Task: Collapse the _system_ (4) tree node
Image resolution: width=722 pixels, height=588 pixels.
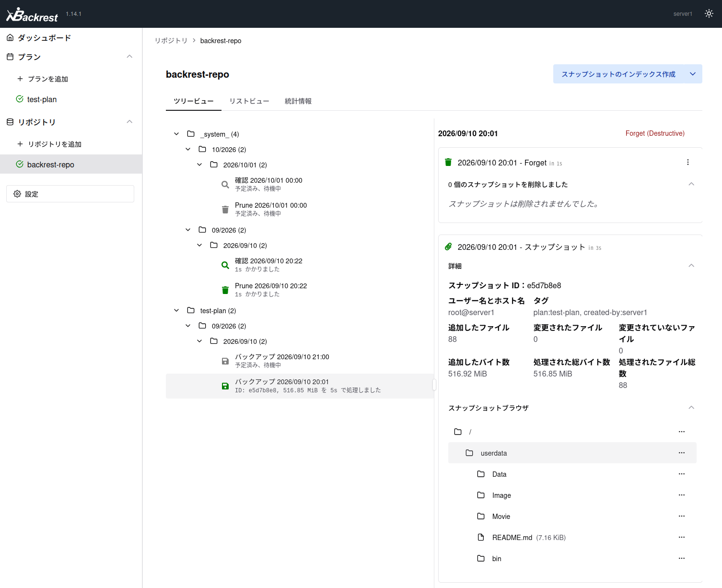Action: [176, 134]
